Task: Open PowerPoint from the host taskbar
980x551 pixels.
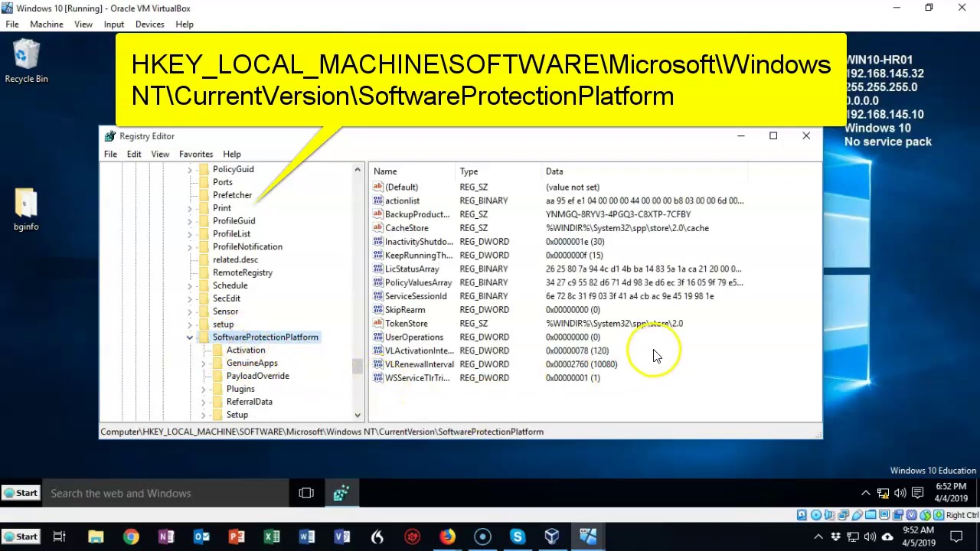Action: click(x=237, y=536)
